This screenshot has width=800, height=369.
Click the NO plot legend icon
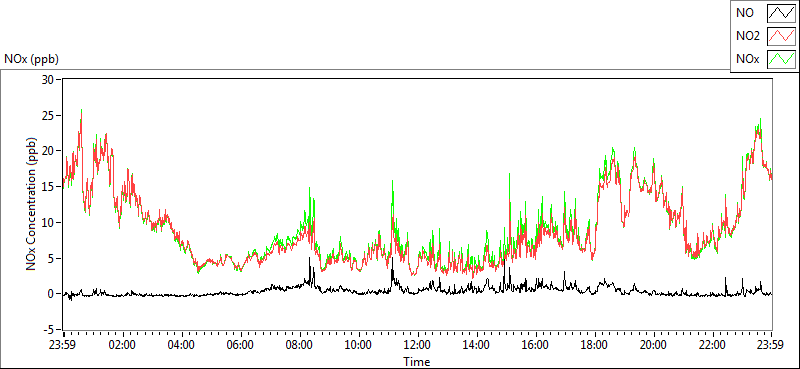click(781, 13)
